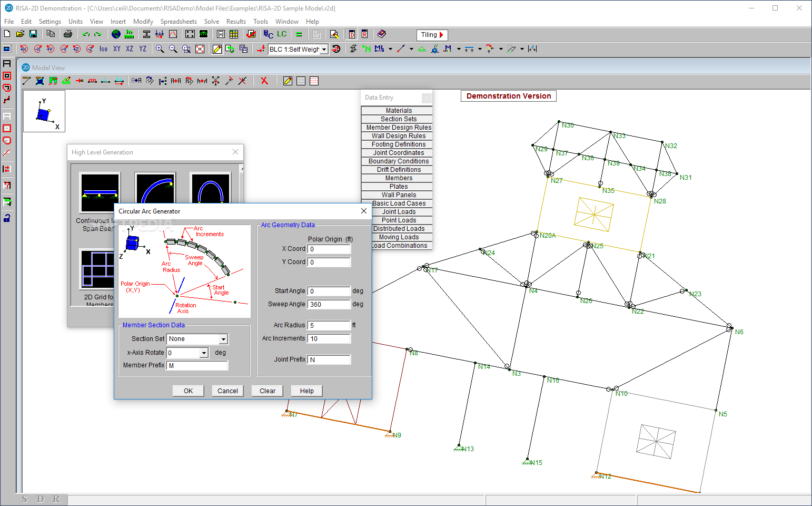Viewport: 812px width, 506px height.
Task: Click the I-beam section shape icon
Action: [146, 34]
